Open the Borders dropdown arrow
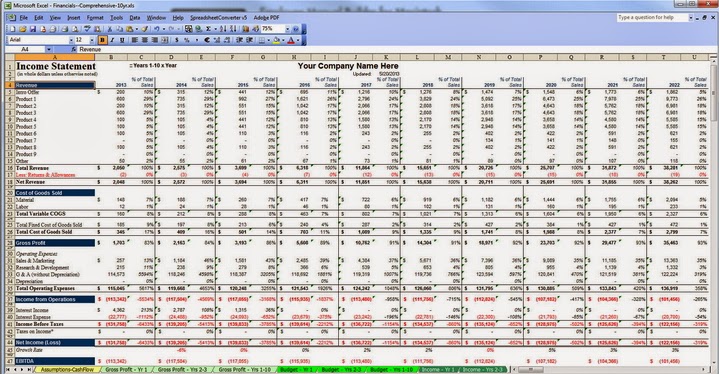Screen dimensions: 719x374 click(268, 40)
